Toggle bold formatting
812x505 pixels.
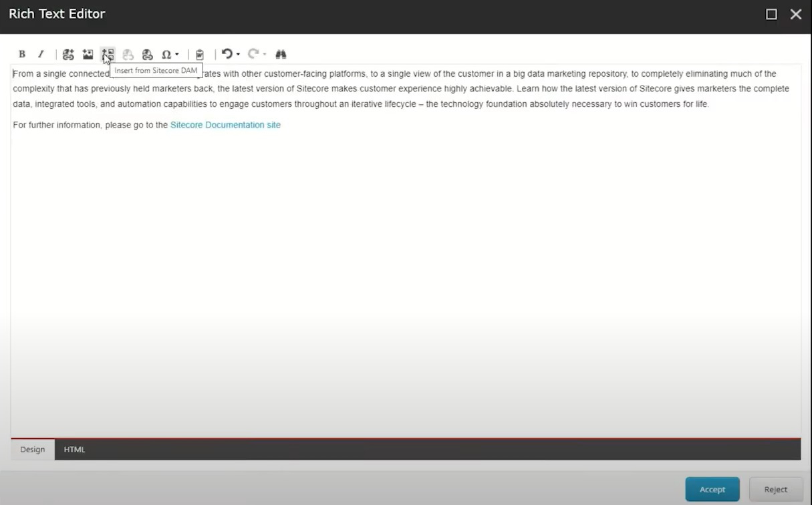22,54
